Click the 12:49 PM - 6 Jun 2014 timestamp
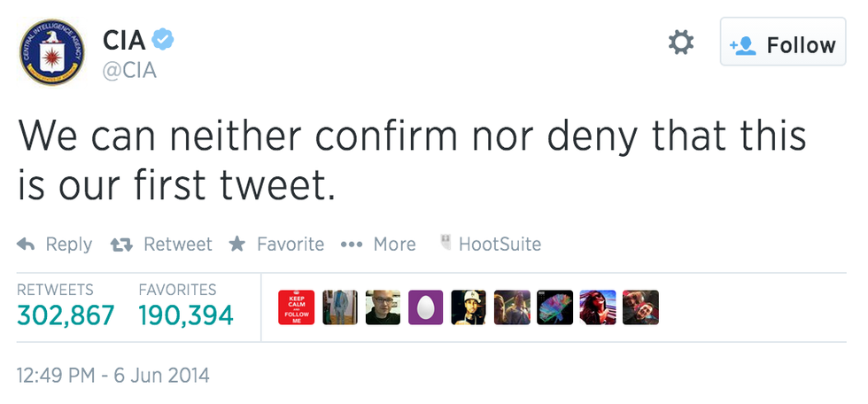 [113, 375]
